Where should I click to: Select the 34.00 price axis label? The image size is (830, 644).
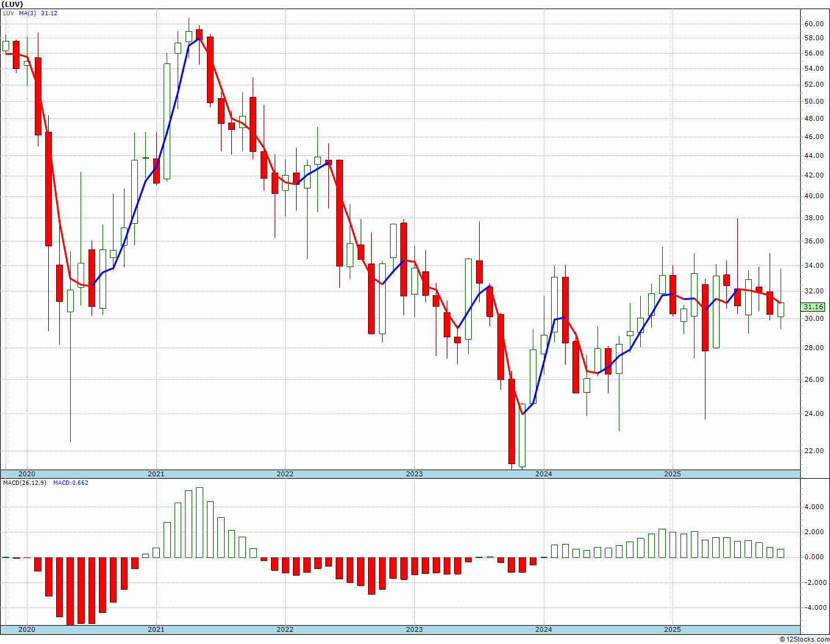coord(814,266)
